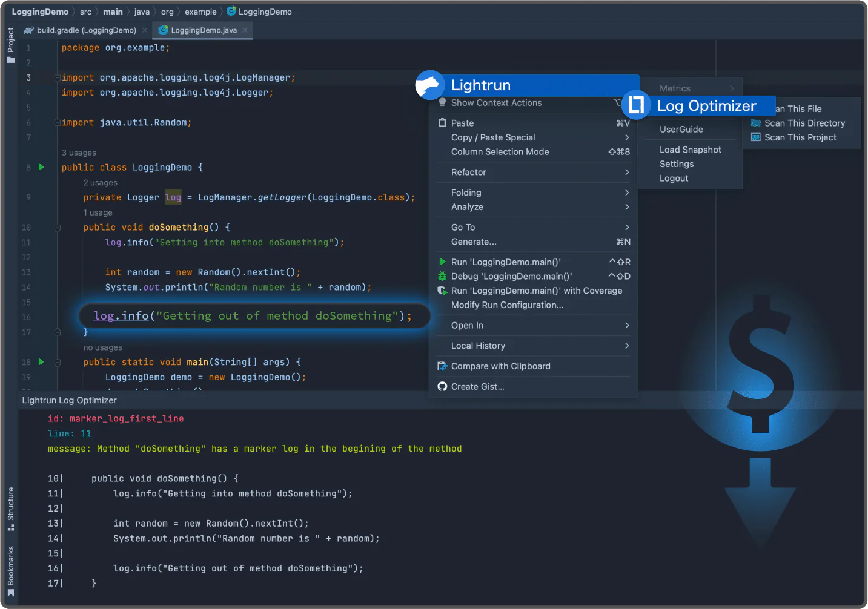Click the Lightrun dog icon in the context menu
The height and width of the screenshot is (609, 868).
click(430, 85)
